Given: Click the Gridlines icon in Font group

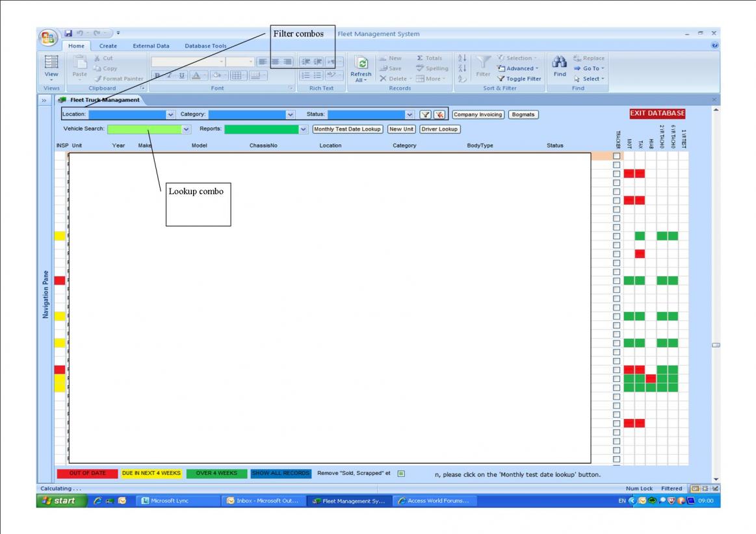Looking at the screenshot, I should coord(236,75).
